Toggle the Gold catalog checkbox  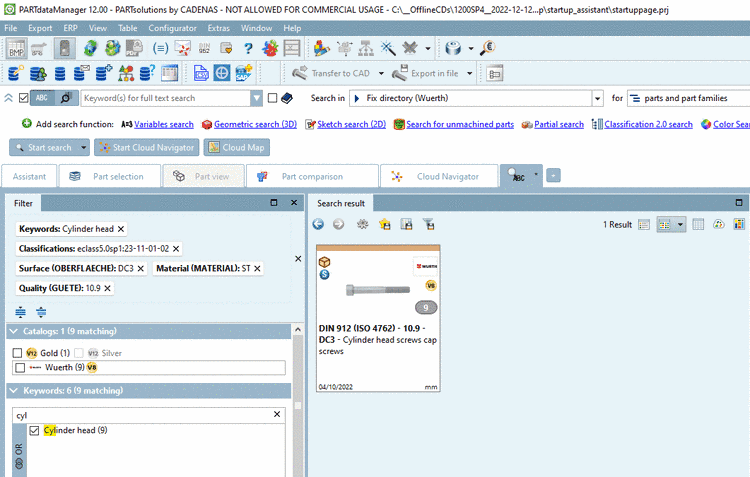tap(17, 353)
